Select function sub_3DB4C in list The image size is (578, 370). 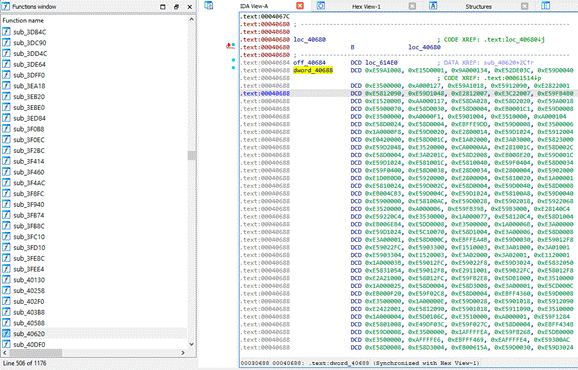(30, 32)
